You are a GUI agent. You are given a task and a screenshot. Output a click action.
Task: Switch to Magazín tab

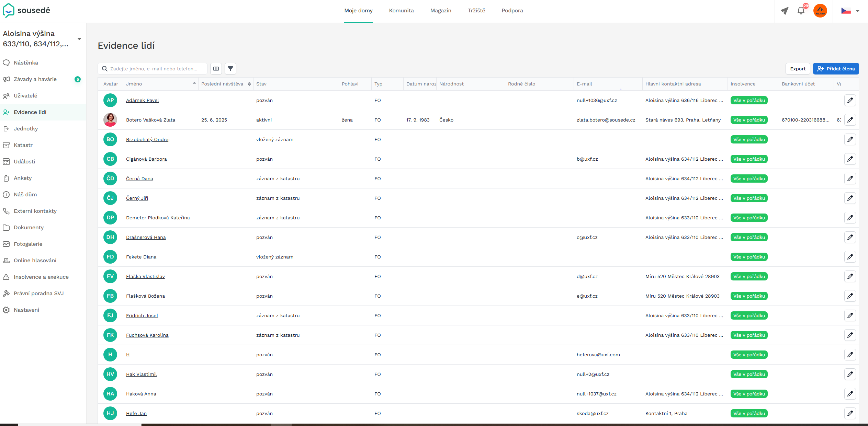[x=441, y=11]
